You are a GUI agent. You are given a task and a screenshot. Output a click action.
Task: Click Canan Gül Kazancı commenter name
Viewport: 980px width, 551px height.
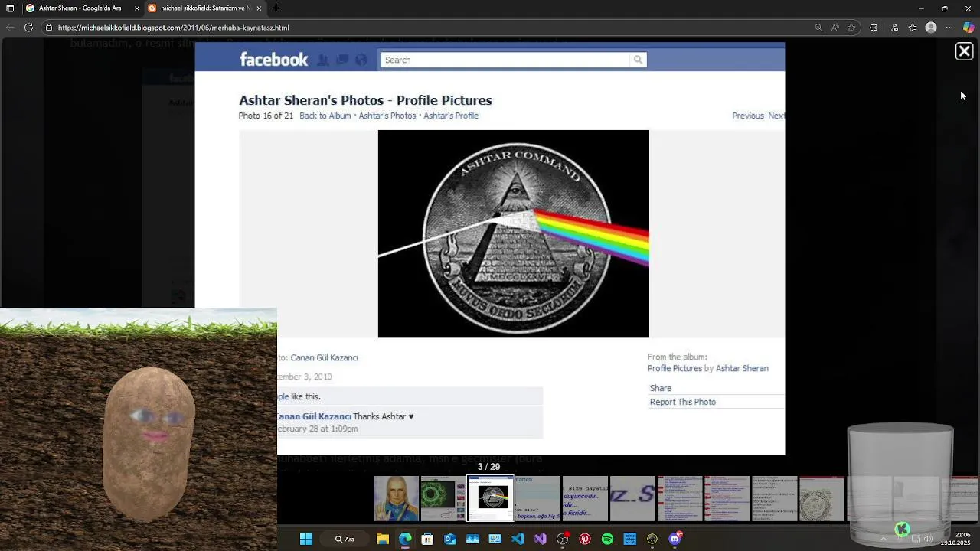click(x=315, y=416)
